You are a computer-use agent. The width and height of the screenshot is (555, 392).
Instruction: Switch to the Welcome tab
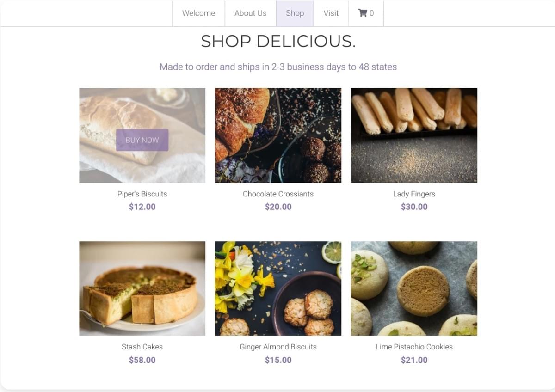click(198, 13)
